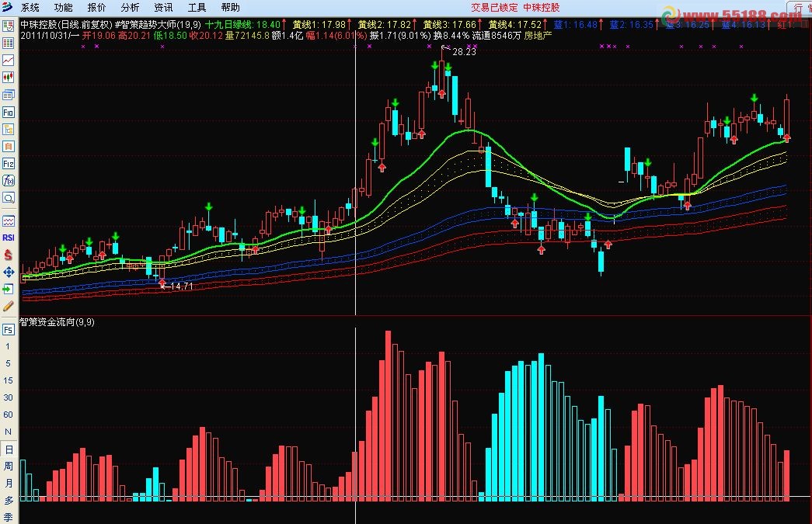Click the 开19.06 opening price value
This screenshot has width=812, height=524.
point(99,36)
